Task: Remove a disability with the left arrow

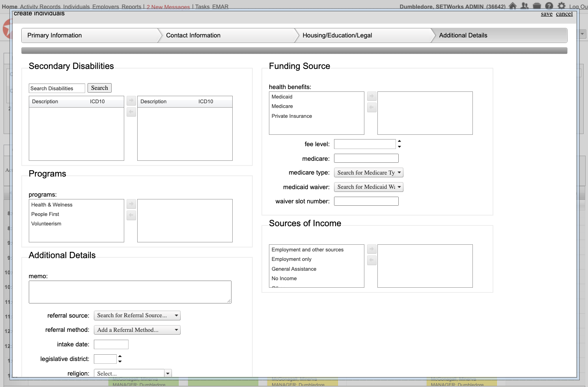Action: pos(131,112)
